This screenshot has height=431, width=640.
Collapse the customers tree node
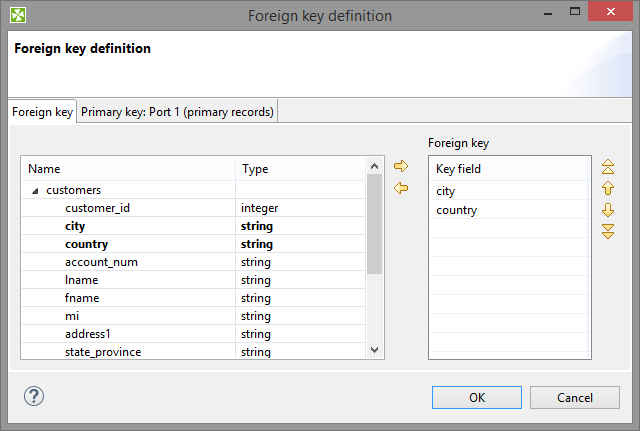(36, 190)
